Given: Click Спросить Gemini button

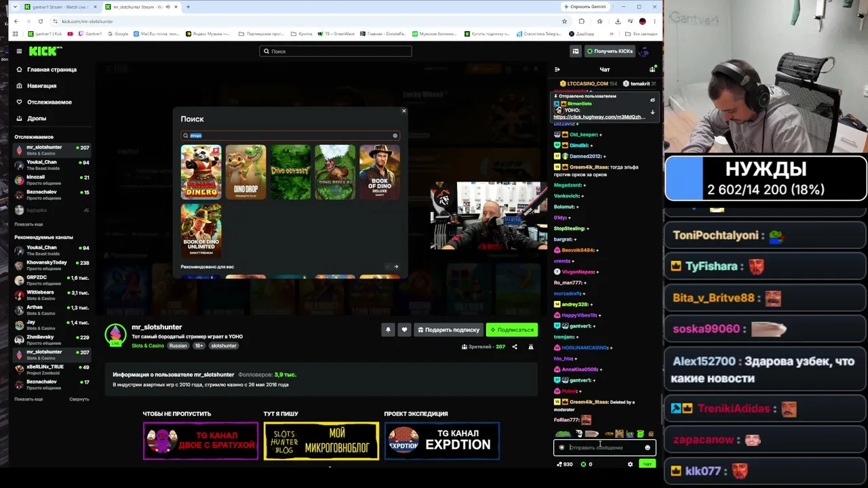Looking at the screenshot, I should pyautogui.click(x=585, y=7).
